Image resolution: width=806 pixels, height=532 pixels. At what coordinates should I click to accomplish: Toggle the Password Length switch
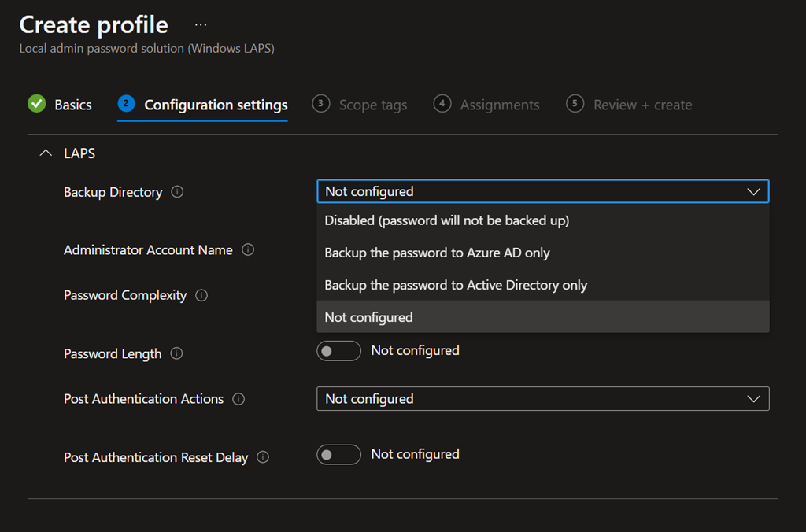(338, 351)
